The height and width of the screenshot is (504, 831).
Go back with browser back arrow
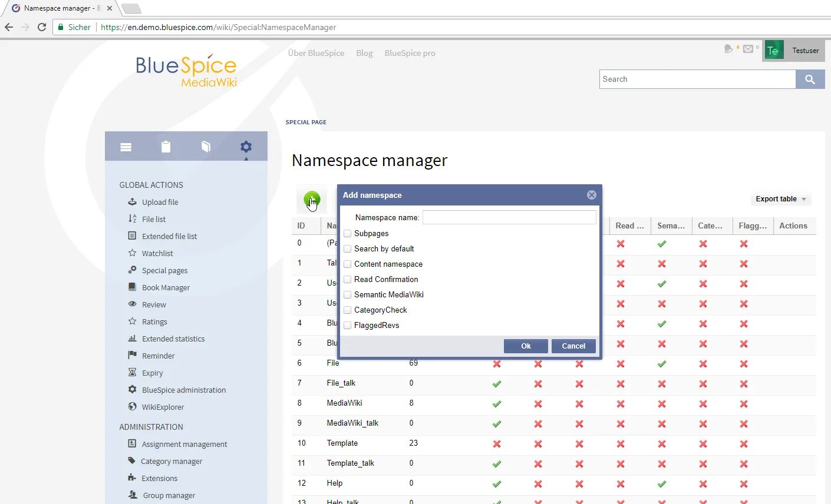pos(9,27)
